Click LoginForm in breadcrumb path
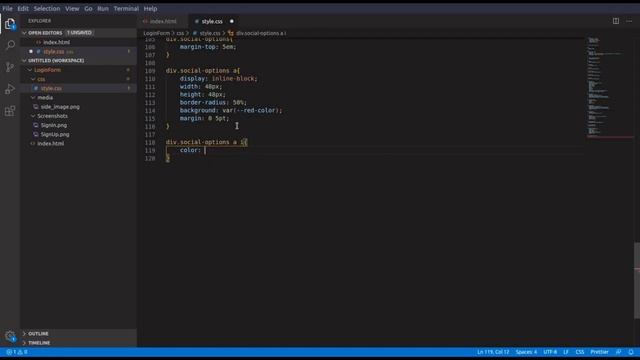 tap(156, 33)
